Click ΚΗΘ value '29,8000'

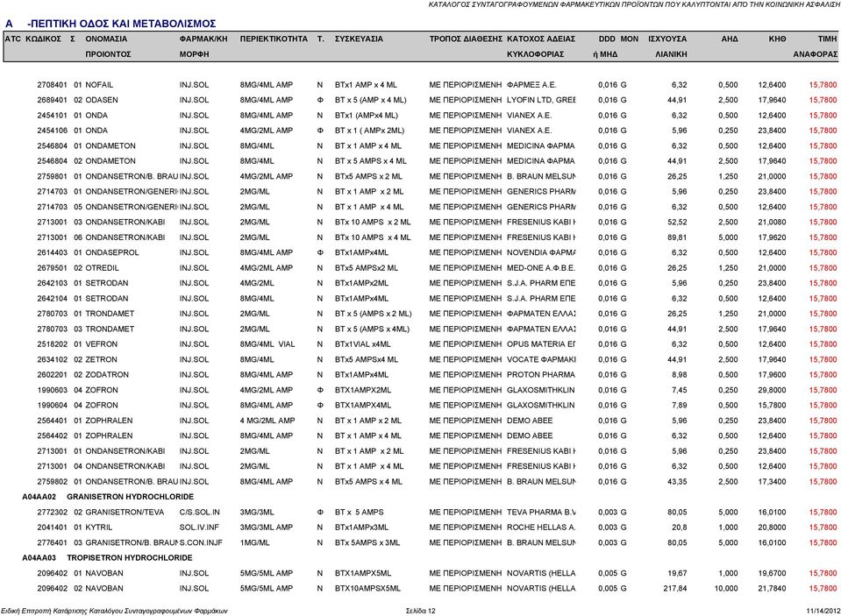point(772,390)
